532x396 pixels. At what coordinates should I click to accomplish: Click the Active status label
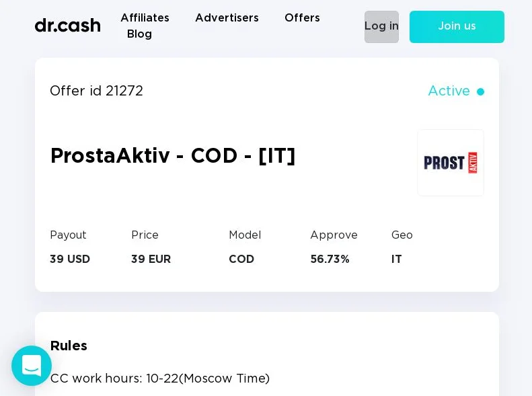point(449,91)
